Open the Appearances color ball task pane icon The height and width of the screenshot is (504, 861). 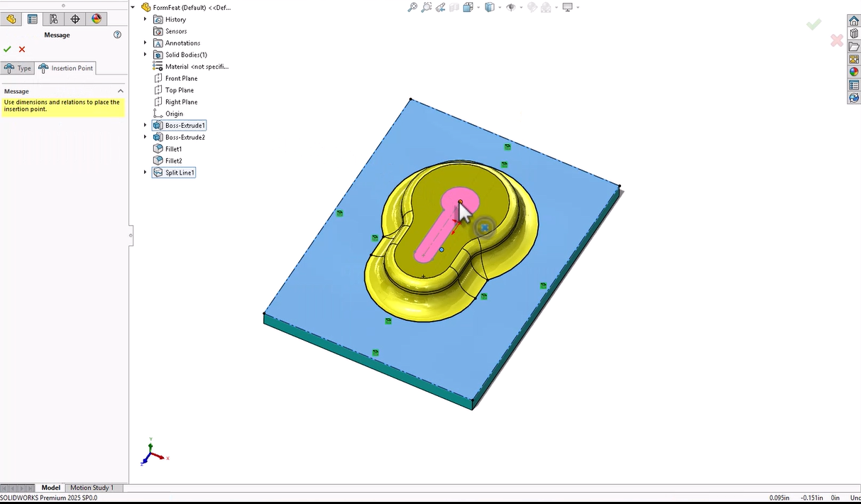(x=854, y=72)
